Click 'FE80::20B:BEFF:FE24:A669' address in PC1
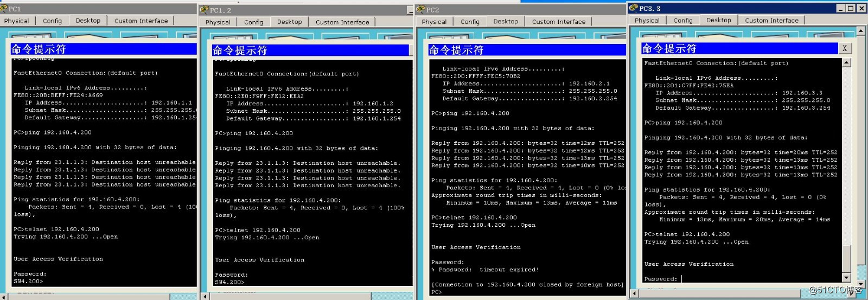This screenshot has height=300, width=868. pyautogui.click(x=58, y=95)
